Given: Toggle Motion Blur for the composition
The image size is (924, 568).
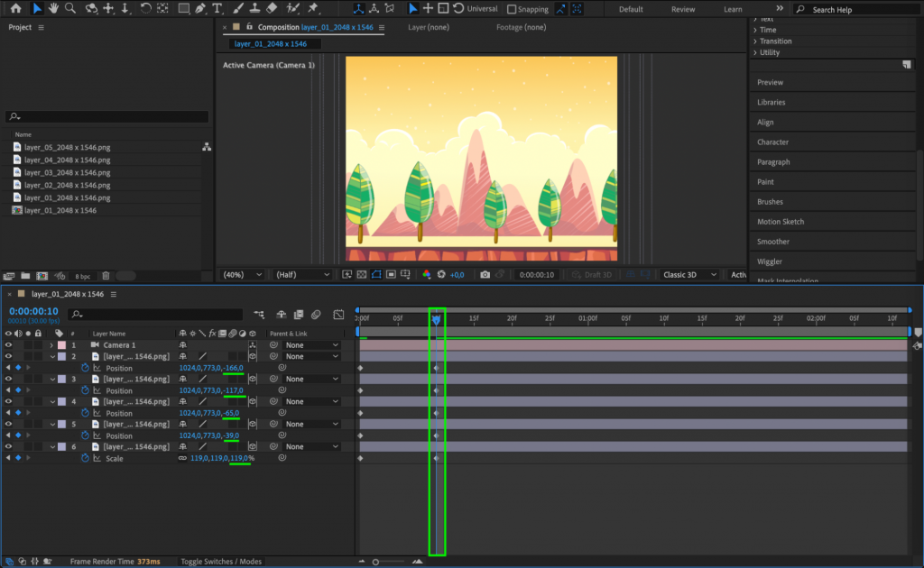Looking at the screenshot, I should (x=316, y=314).
